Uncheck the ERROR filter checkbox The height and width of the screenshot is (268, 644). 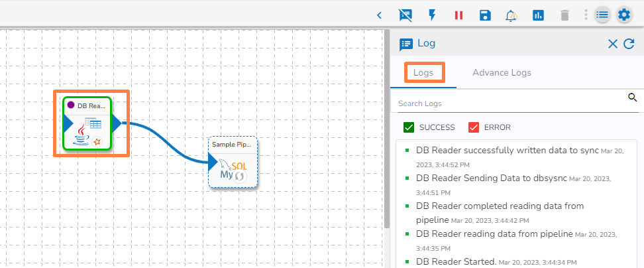pos(474,127)
